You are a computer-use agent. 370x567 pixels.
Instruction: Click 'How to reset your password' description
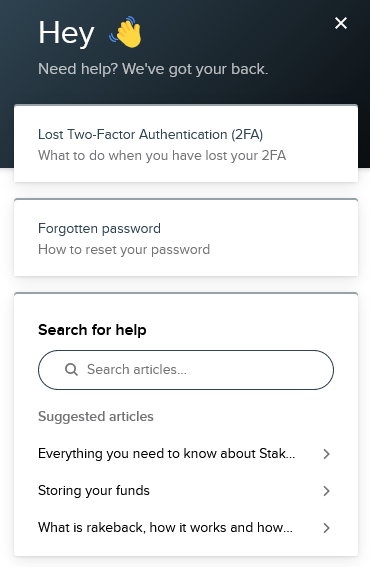[x=124, y=250]
